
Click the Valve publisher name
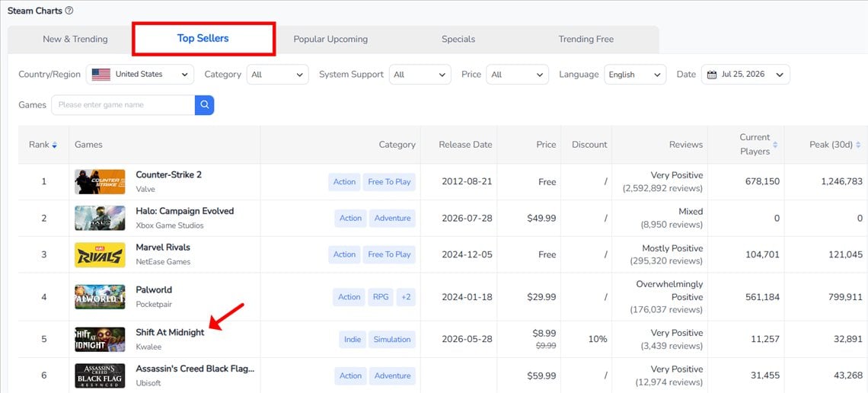pos(145,190)
